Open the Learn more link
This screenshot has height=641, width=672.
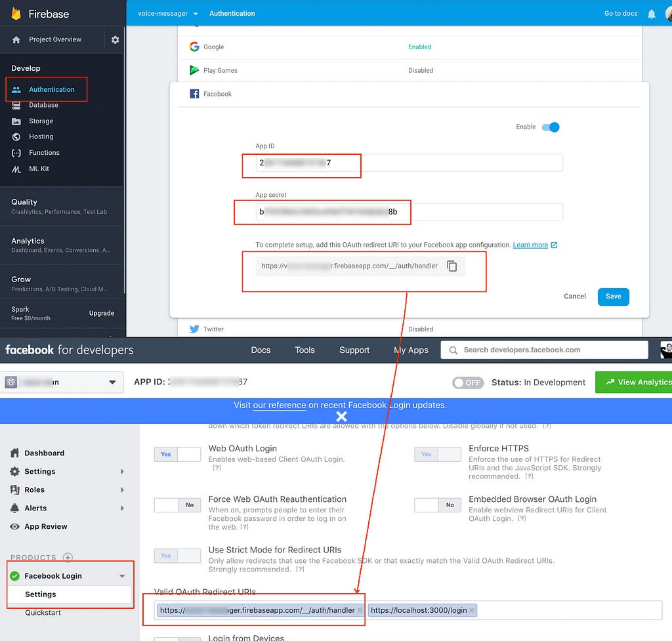coord(530,245)
